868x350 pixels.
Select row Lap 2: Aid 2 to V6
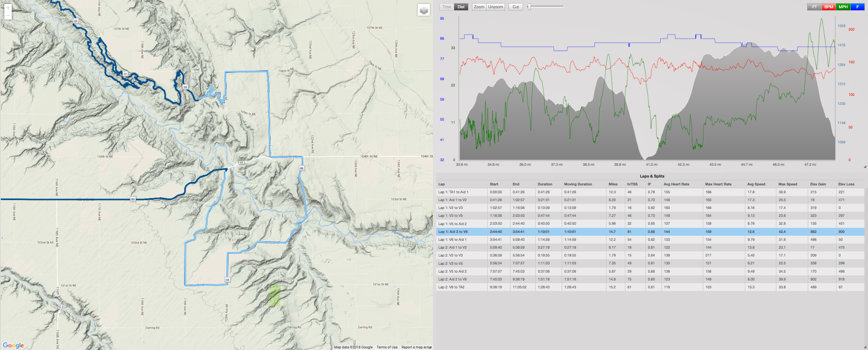pyautogui.click(x=650, y=279)
